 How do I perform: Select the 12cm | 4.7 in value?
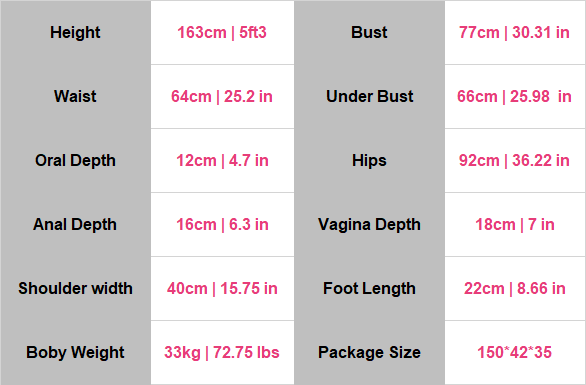pos(222,161)
